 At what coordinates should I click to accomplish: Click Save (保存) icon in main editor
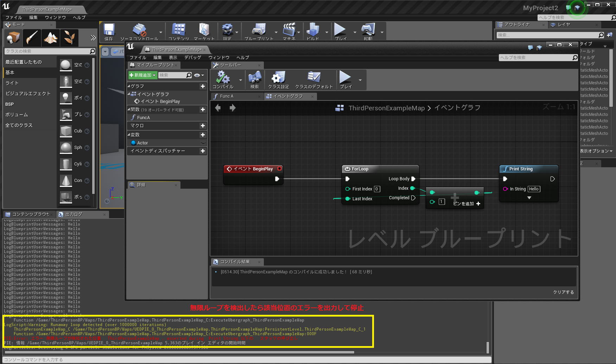pos(109,32)
